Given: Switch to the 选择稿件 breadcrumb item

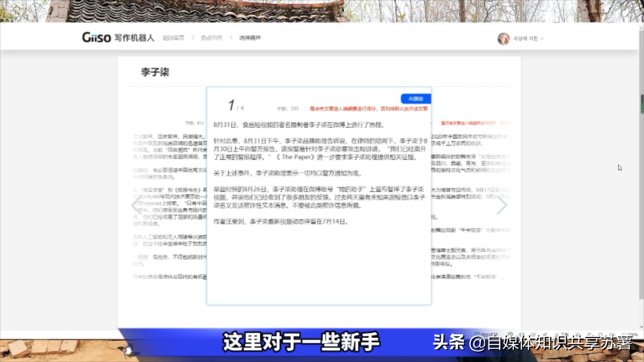Looking at the screenshot, I should tap(250, 38).
